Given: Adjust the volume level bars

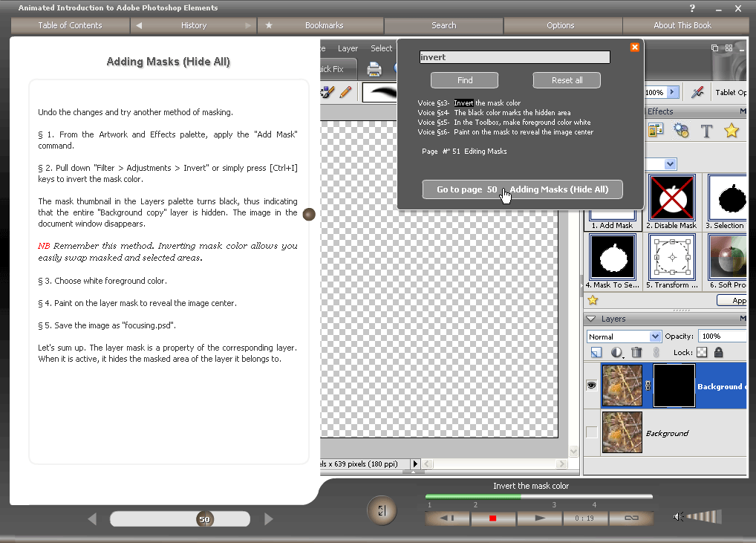Looking at the screenshot, I should (x=703, y=517).
